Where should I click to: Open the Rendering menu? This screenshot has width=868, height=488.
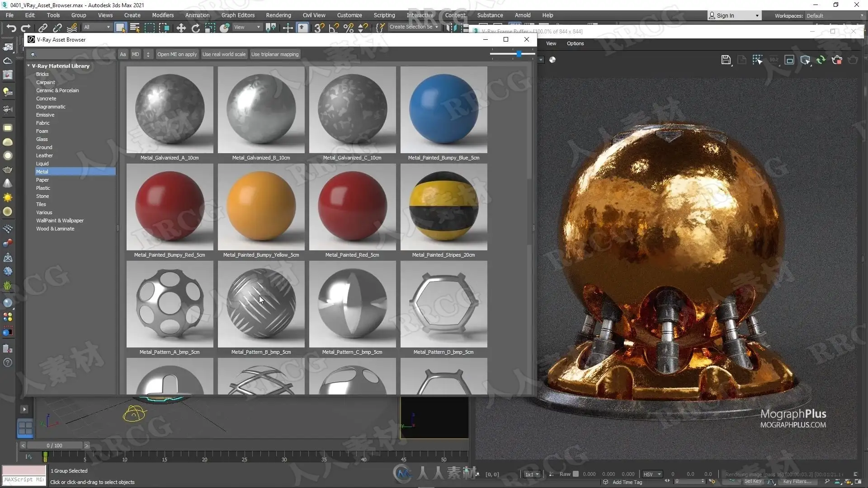(278, 15)
